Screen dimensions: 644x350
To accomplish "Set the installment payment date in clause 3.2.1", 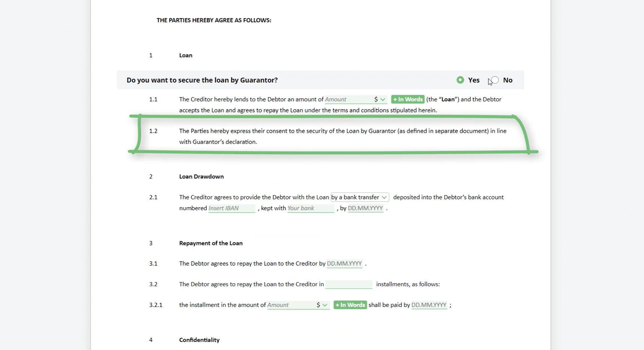I will 429,305.
